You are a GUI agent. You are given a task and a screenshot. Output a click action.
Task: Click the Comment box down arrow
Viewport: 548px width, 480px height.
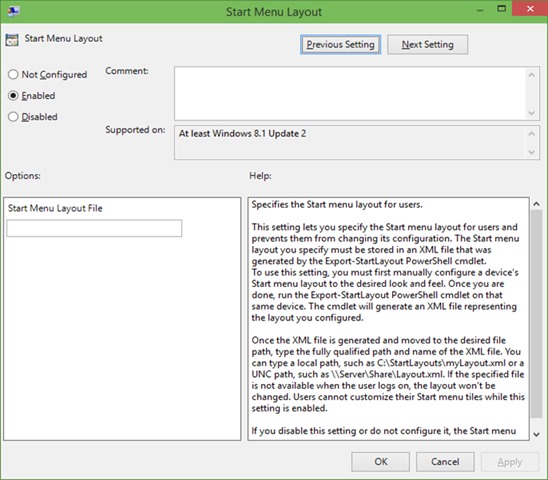[532, 113]
